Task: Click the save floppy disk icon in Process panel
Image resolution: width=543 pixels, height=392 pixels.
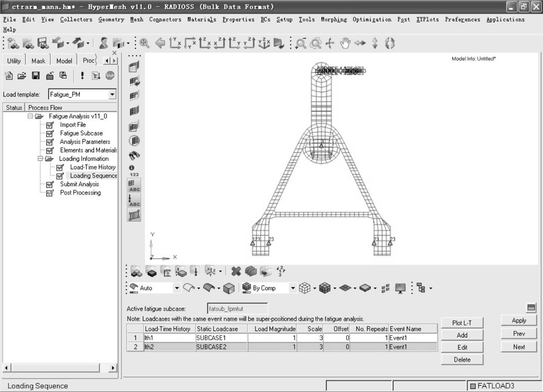Action: point(36,76)
